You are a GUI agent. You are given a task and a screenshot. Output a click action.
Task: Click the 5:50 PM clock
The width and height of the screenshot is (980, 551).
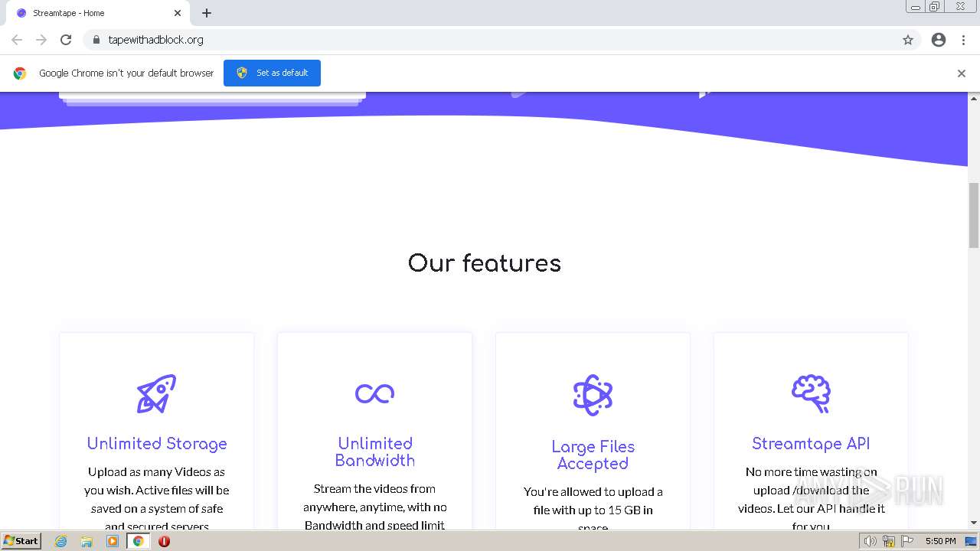(x=940, y=541)
